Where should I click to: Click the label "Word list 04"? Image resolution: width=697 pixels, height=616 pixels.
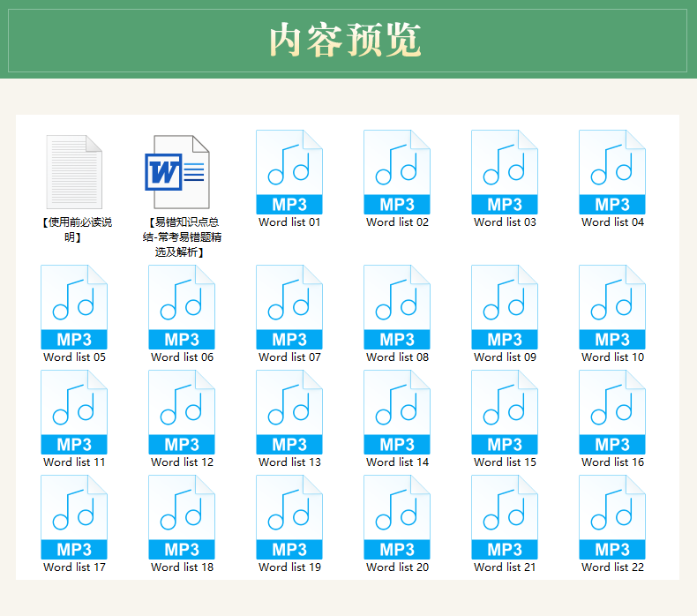pyautogui.click(x=612, y=222)
